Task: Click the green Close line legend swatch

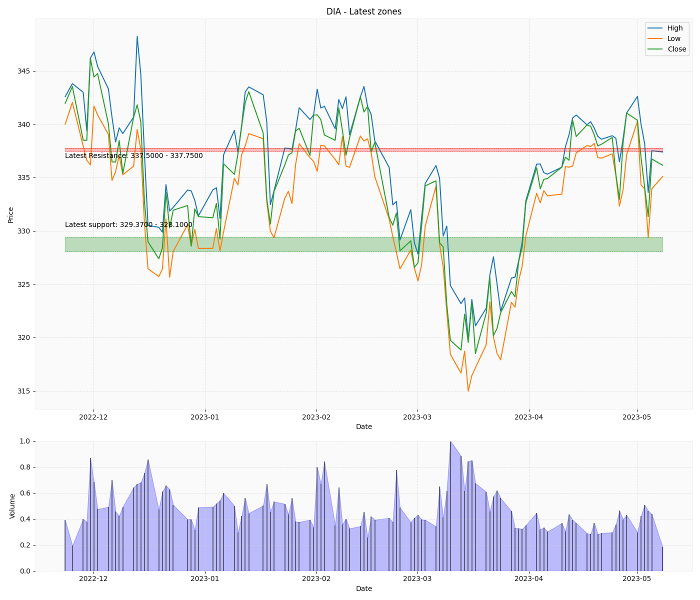Action: (654, 49)
